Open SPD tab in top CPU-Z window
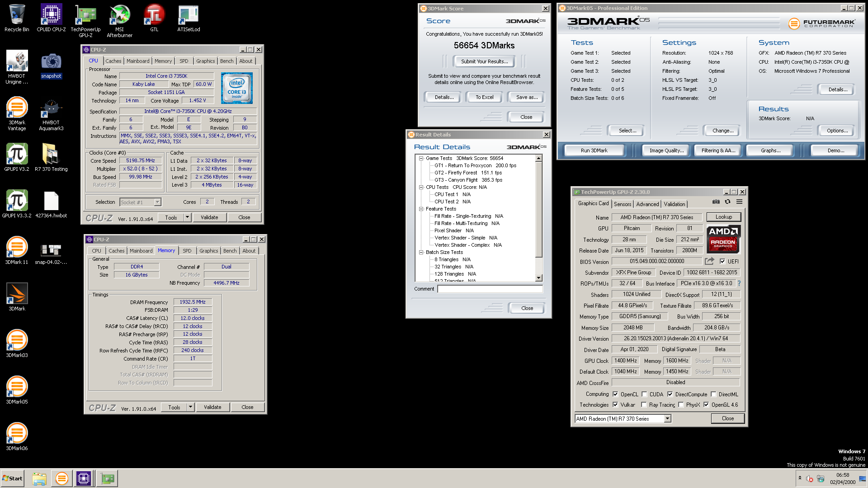The width and height of the screenshot is (868, 488). (184, 61)
